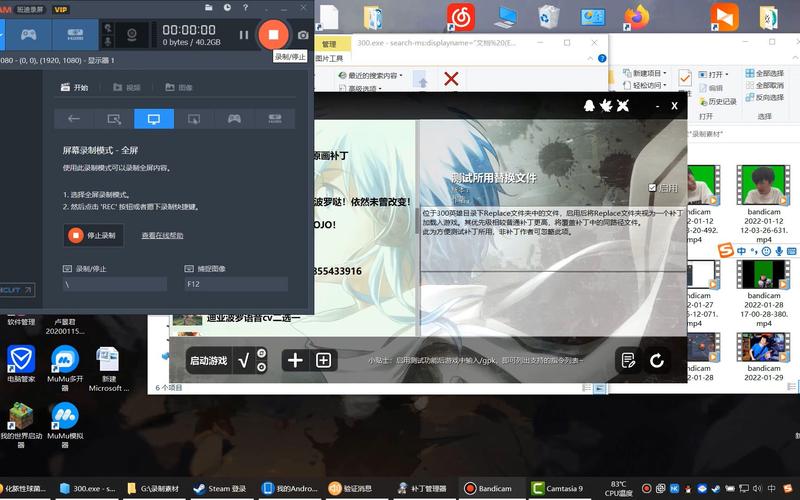800x500 pixels.
Task: Toggle the 启用 checkbox
Action: [x=653, y=188]
